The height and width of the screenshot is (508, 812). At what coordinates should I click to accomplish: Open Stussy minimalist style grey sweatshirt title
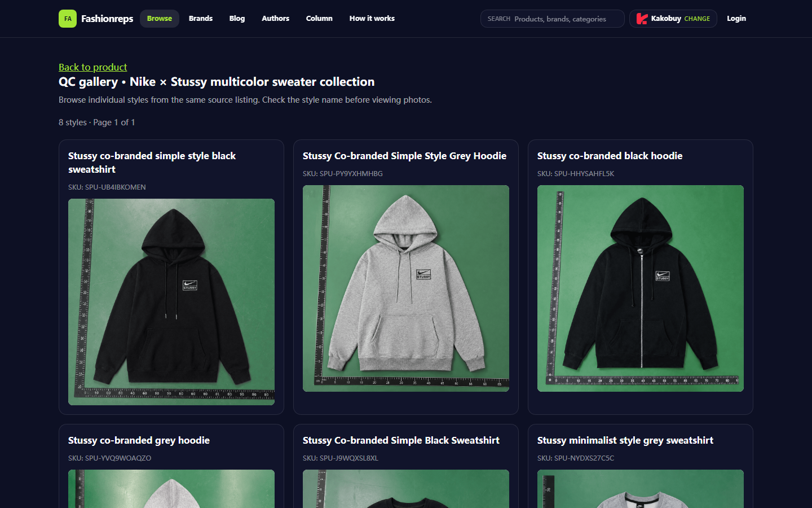[x=625, y=440]
